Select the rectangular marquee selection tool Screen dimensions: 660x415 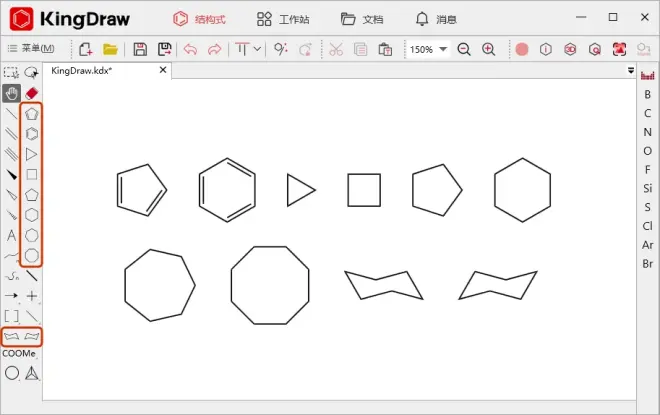pos(11,72)
